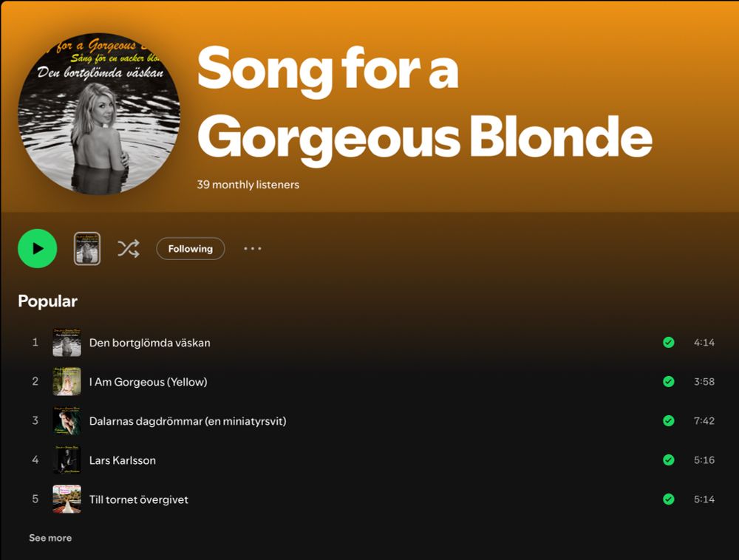Click cover art for Lars Karlsson track
Viewport: 739px width, 560px height.
pyautogui.click(x=67, y=460)
